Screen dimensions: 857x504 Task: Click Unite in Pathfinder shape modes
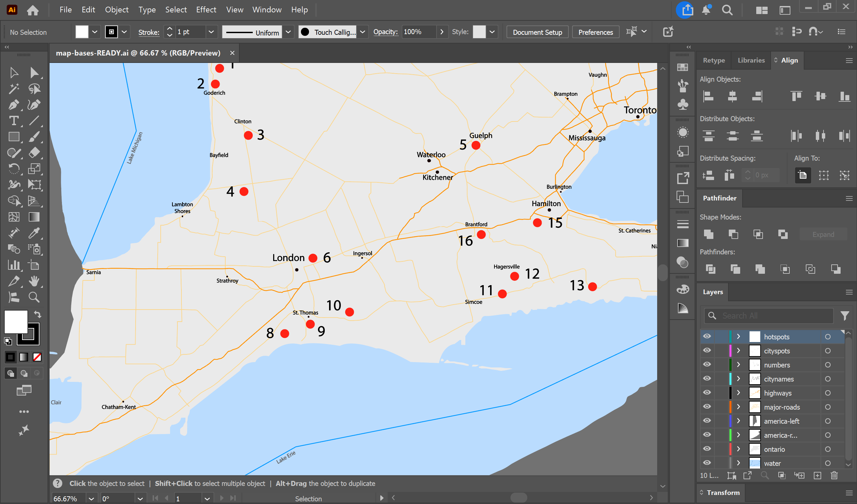pyautogui.click(x=709, y=234)
